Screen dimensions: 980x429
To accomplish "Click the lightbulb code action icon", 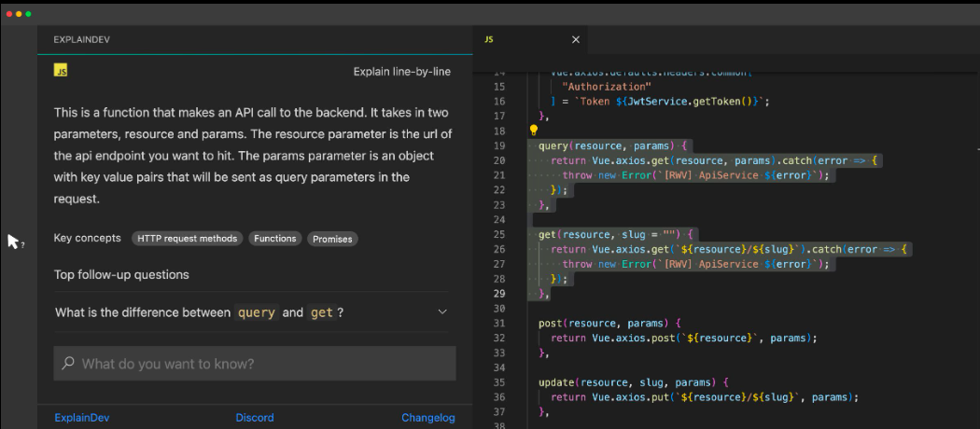I will pyautogui.click(x=534, y=131).
